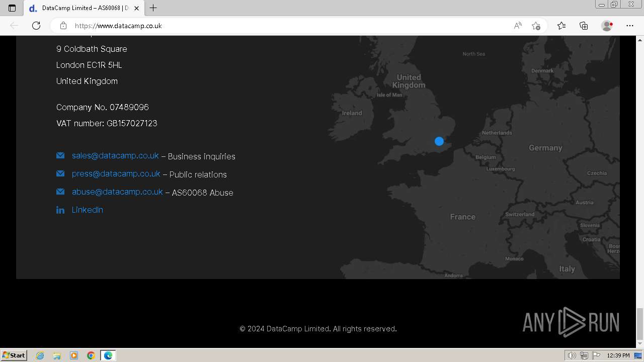Select the Microsoft Edge taskbar button
Image resolution: width=644 pixels, height=362 pixels.
[108, 355]
